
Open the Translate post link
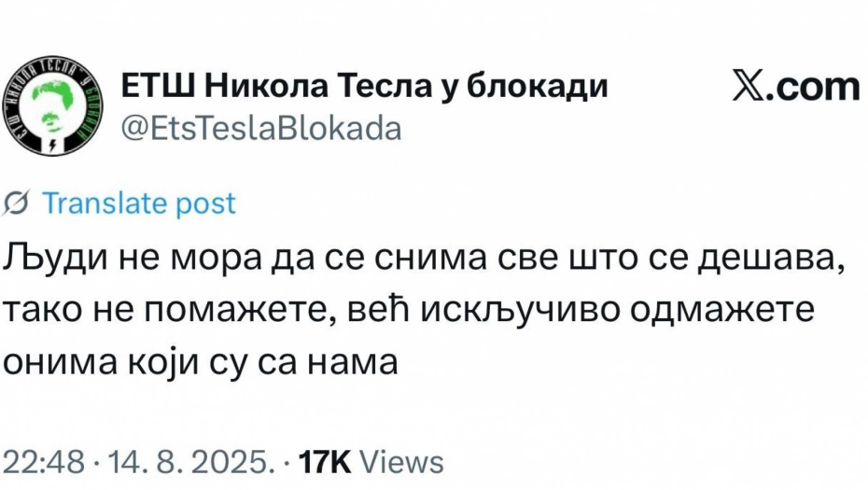pyautogui.click(x=140, y=203)
